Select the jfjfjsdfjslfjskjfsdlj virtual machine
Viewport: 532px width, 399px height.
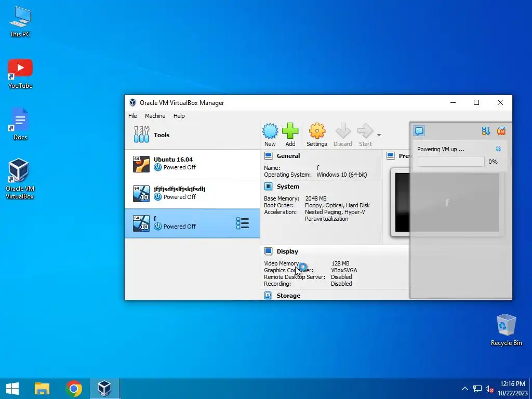192,194
